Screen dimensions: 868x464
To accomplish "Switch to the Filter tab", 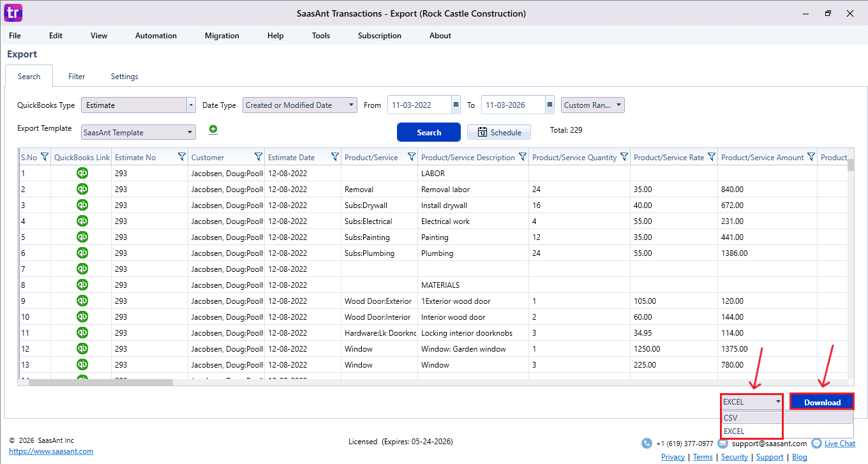I will pos(76,76).
